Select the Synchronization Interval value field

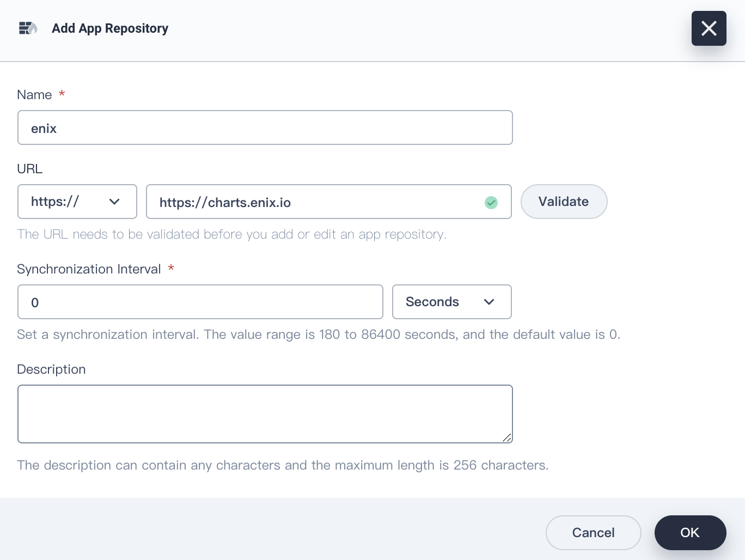coord(200,302)
